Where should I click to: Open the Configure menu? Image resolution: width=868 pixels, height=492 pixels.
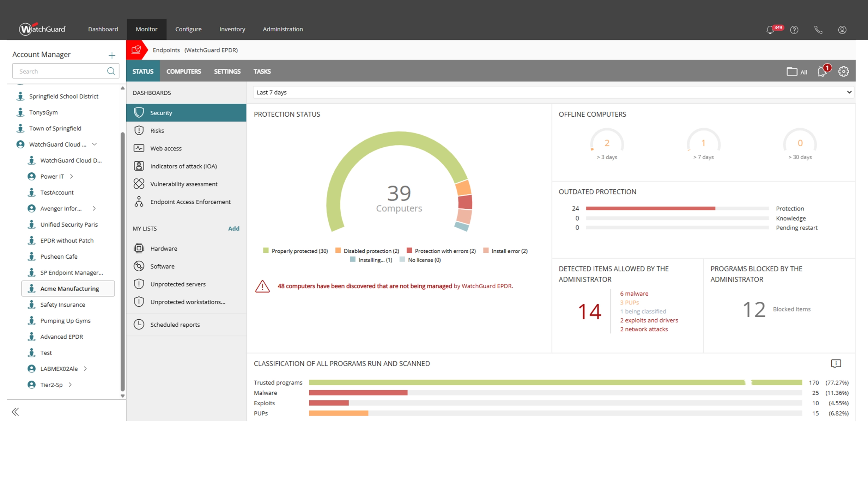188,29
